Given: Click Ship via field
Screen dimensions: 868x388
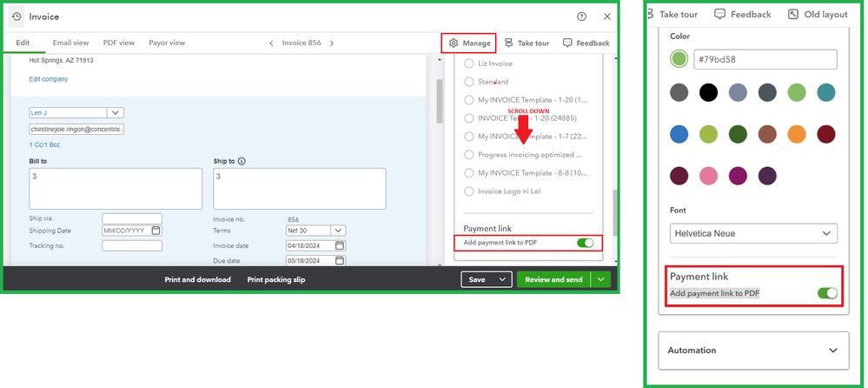Looking at the screenshot, I should pos(132,218).
